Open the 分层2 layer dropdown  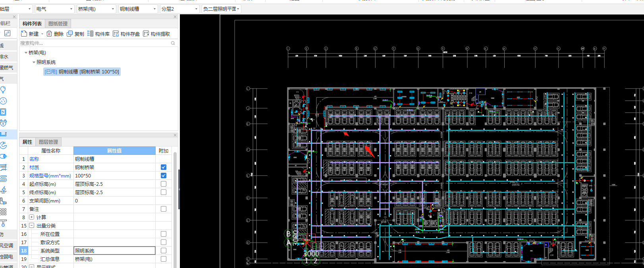(179, 9)
